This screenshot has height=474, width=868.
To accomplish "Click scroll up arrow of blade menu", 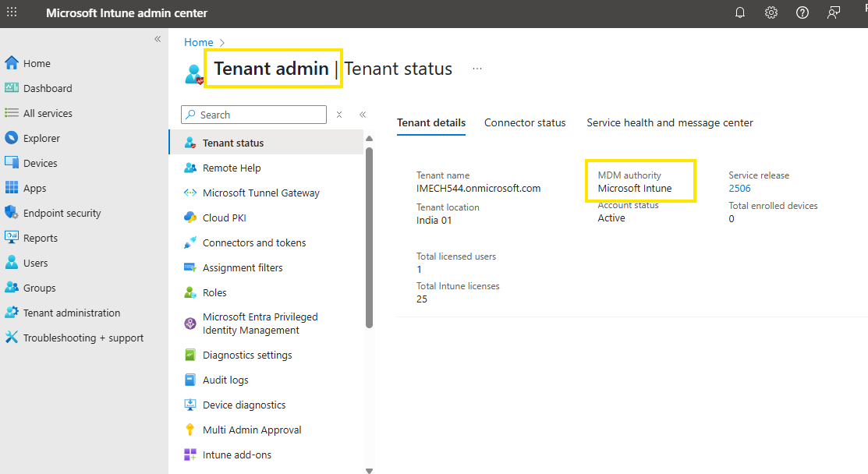I will [369, 138].
